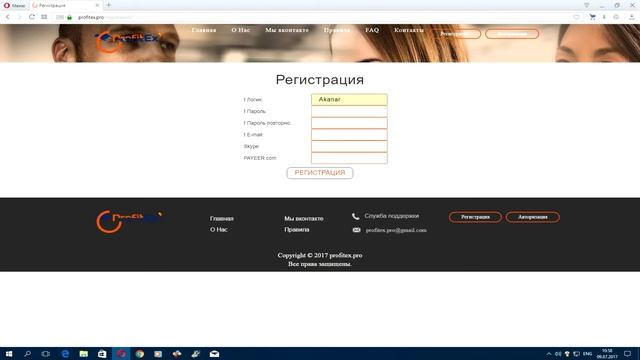Image resolution: width=640 pixels, height=360 pixels.
Task: Open the footer Правила link
Action: pyautogui.click(x=297, y=229)
